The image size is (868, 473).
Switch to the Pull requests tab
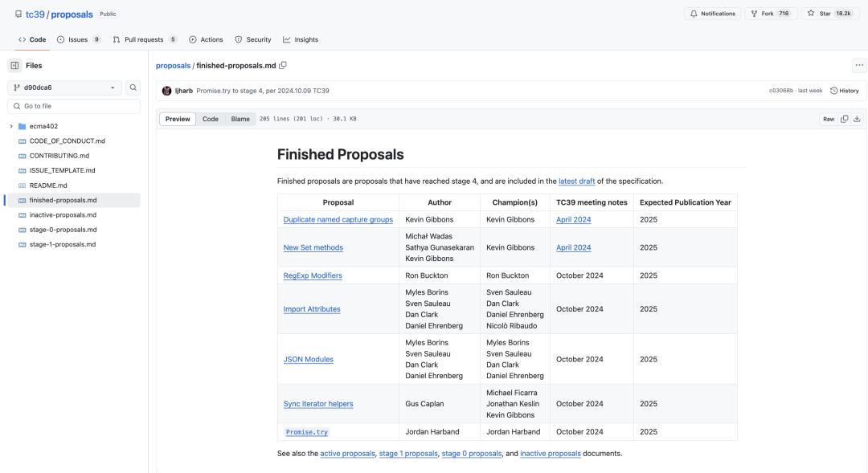145,40
